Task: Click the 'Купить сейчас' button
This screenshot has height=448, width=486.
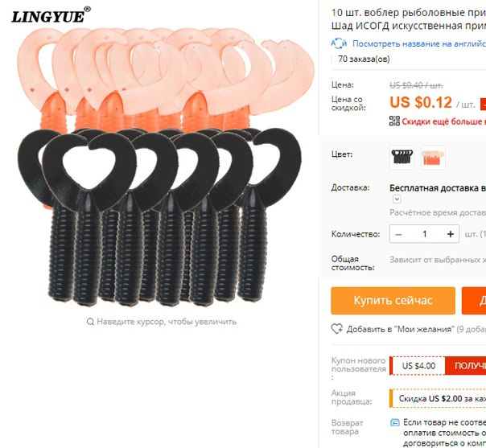Action: point(393,301)
